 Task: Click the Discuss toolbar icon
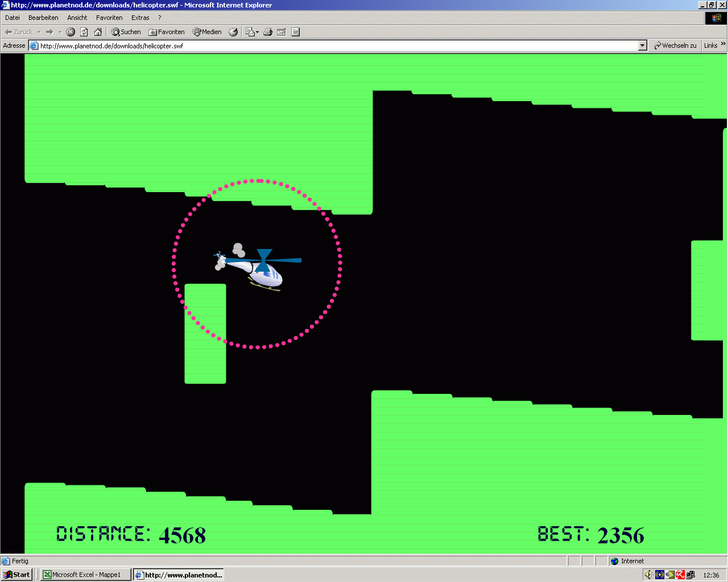pyautogui.click(x=295, y=32)
